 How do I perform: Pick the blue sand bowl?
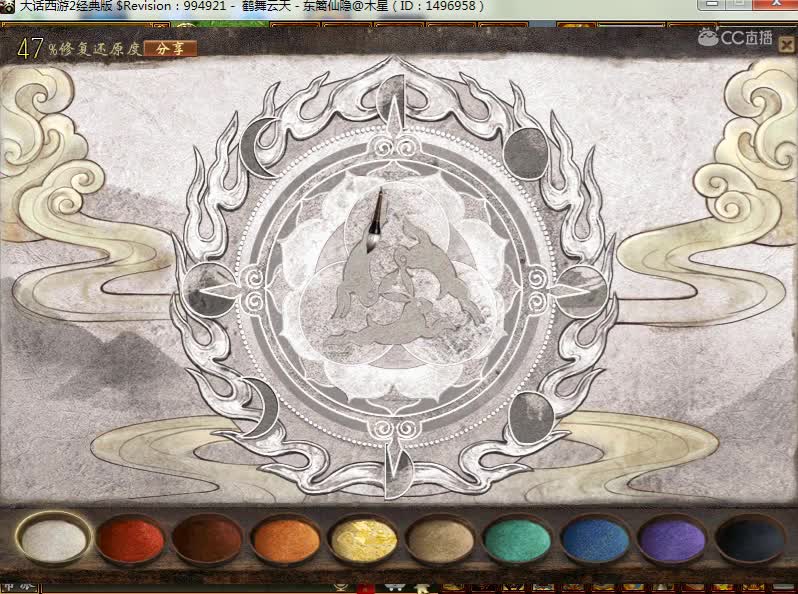click(x=594, y=540)
